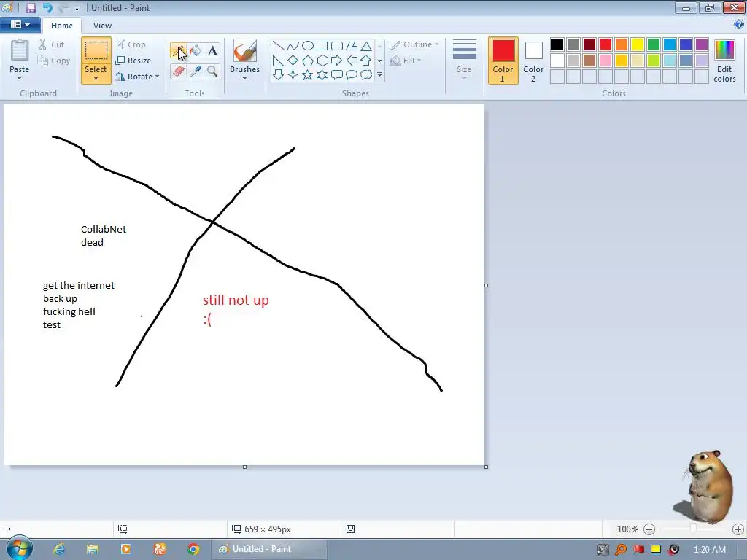Viewport: 747px width, 560px height.
Task: Select the Color picker eyedropper tool
Action: [196, 71]
